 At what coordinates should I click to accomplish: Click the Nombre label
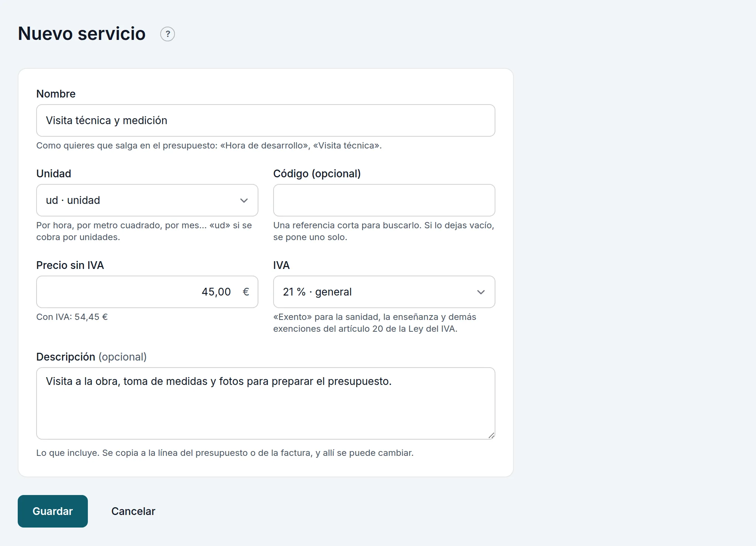coord(56,94)
